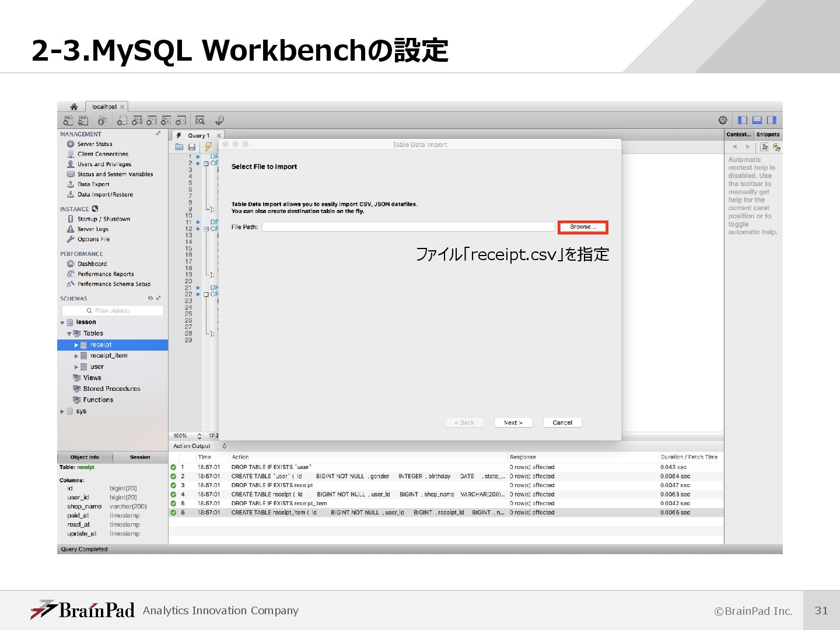
Task: Click the Filter objects search box
Action: tap(113, 310)
